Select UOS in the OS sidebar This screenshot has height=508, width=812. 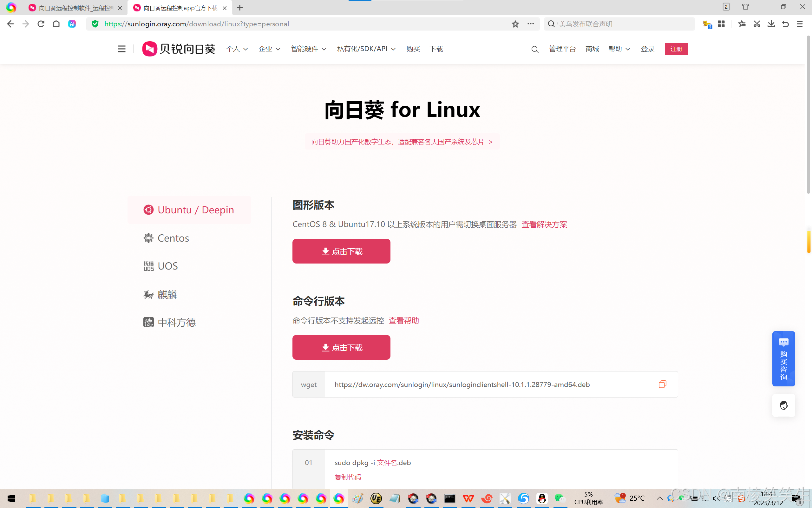pyautogui.click(x=161, y=266)
